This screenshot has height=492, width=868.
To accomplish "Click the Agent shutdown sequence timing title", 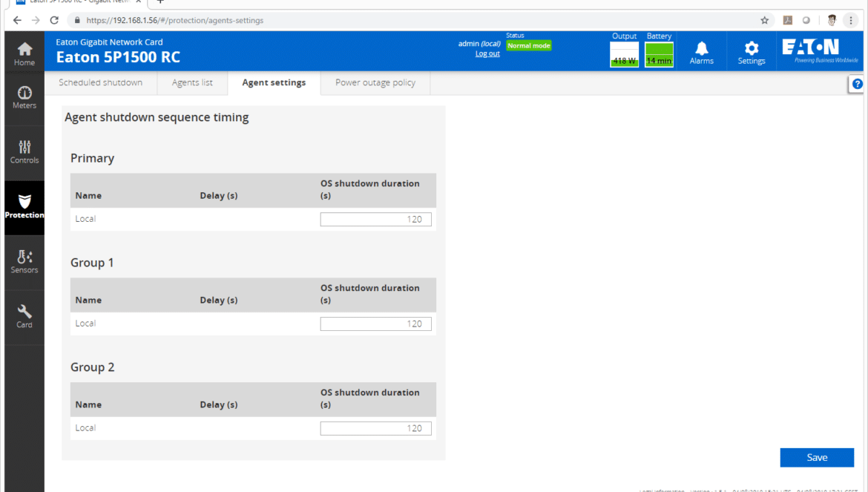I will click(x=157, y=117).
